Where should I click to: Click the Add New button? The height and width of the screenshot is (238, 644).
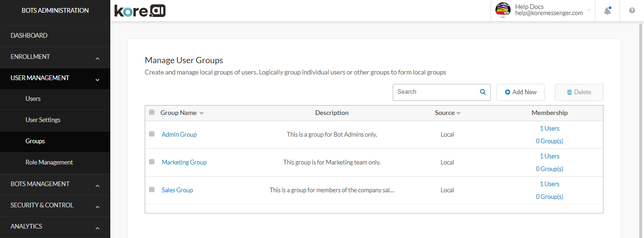520,92
